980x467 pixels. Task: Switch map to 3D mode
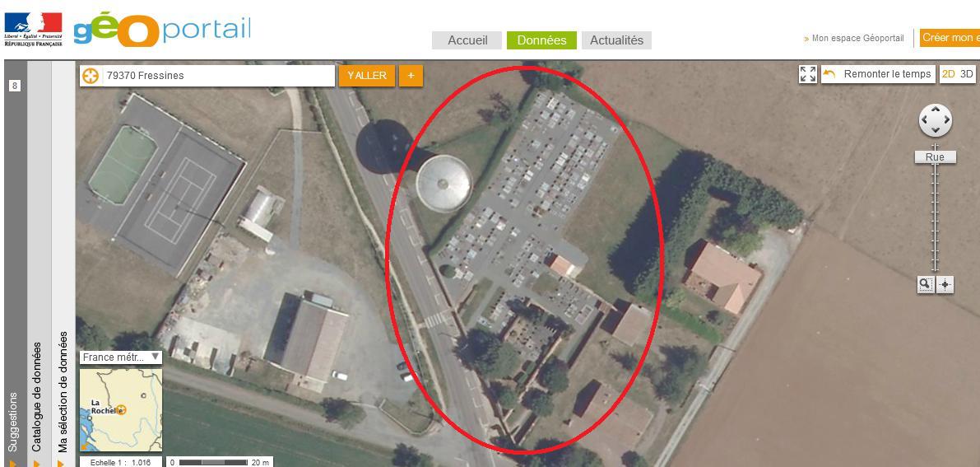click(x=967, y=74)
